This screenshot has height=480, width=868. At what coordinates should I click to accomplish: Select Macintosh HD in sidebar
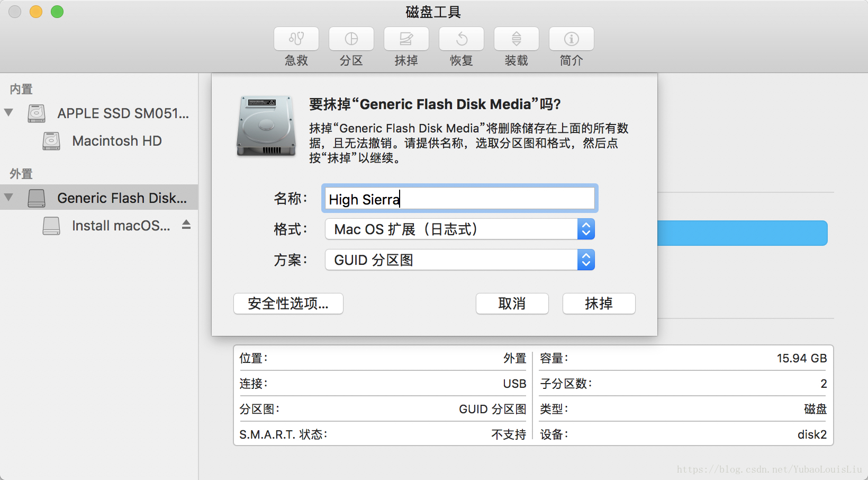coord(99,141)
